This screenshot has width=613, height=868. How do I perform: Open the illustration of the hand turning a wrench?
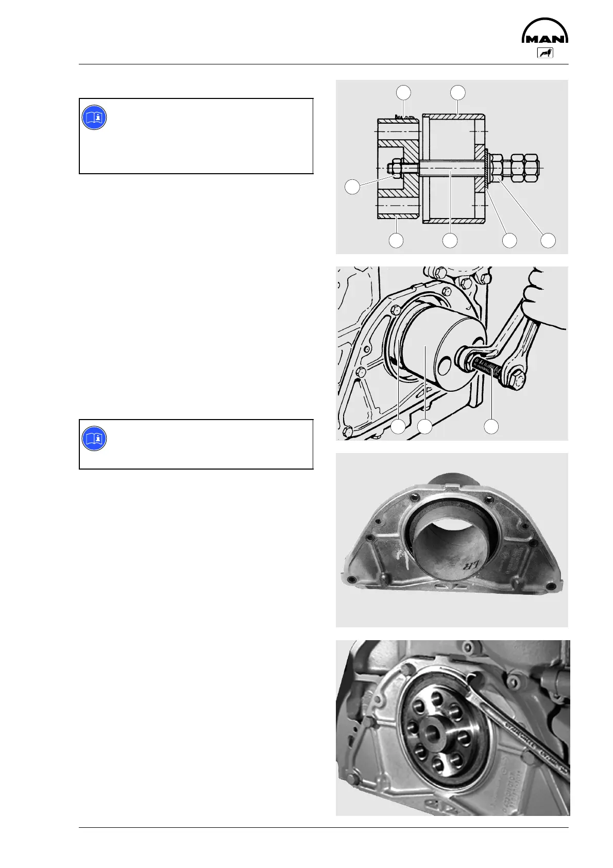452,353
